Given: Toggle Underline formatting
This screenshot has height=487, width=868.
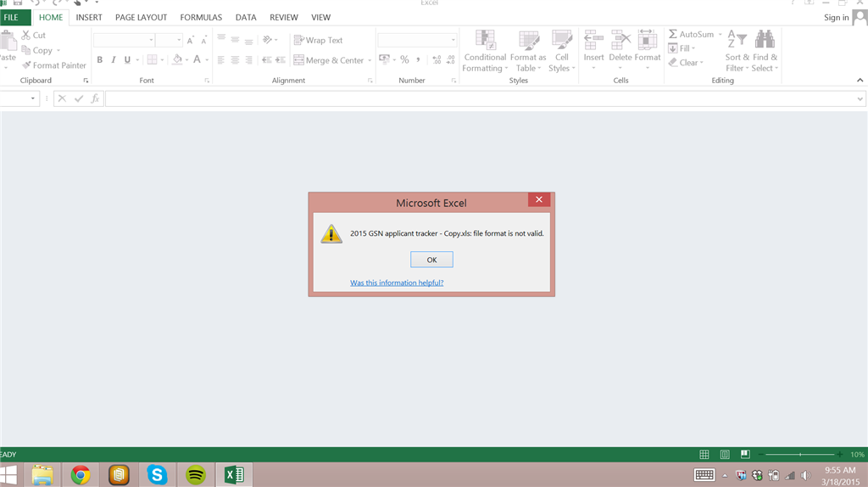Looking at the screenshot, I should [127, 60].
